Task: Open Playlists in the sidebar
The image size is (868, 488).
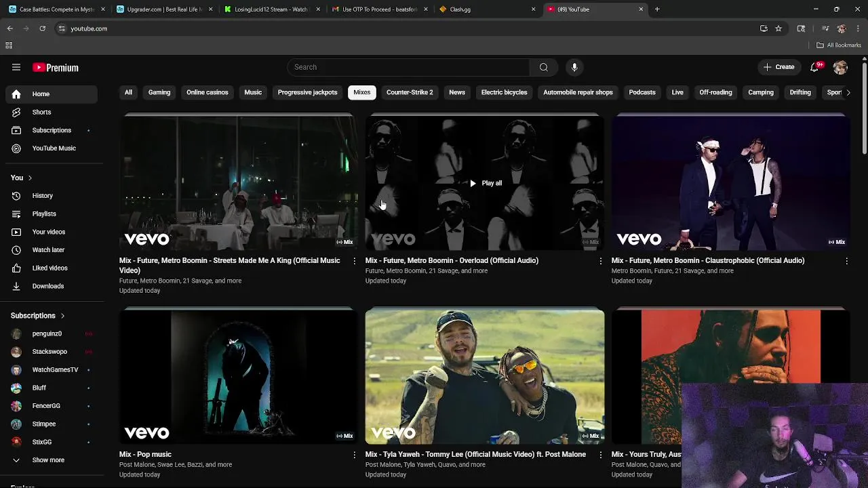Action: click(x=52, y=213)
